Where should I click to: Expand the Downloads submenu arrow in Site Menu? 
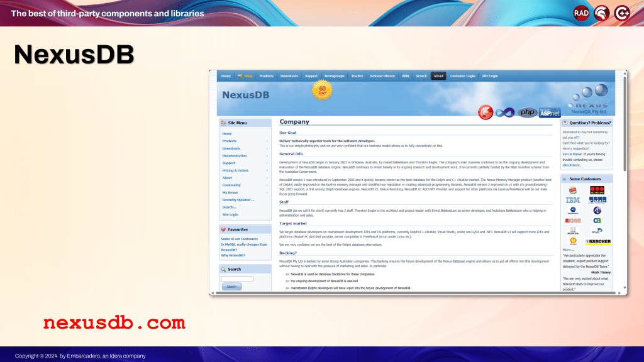click(267, 148)
